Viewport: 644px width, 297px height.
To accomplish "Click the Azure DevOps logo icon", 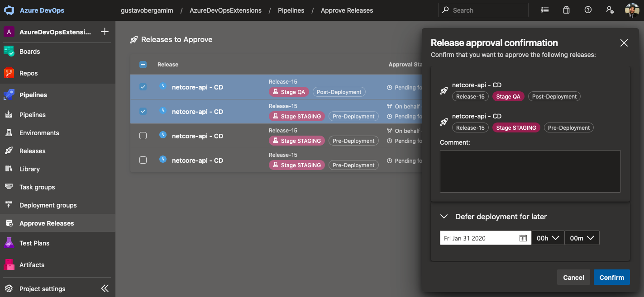I will pyautogui.click(x=10, y=10).
